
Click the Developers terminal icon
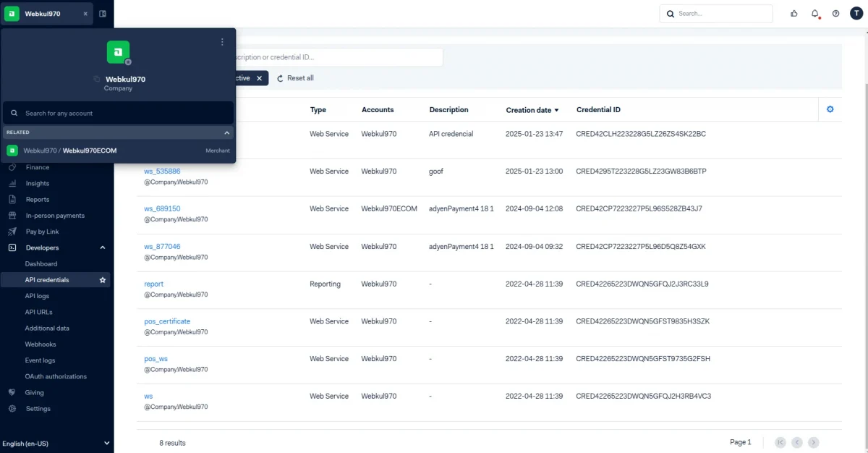12,247
